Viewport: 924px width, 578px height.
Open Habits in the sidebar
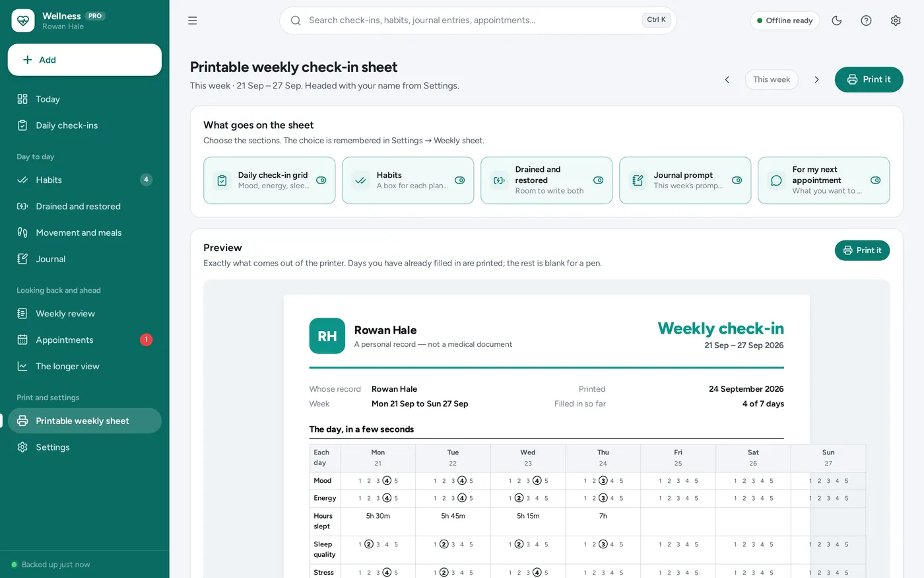click(84, 180)
